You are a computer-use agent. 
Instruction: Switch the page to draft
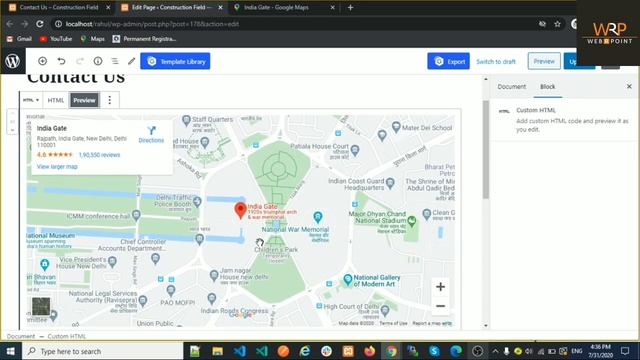pos(496,62)
